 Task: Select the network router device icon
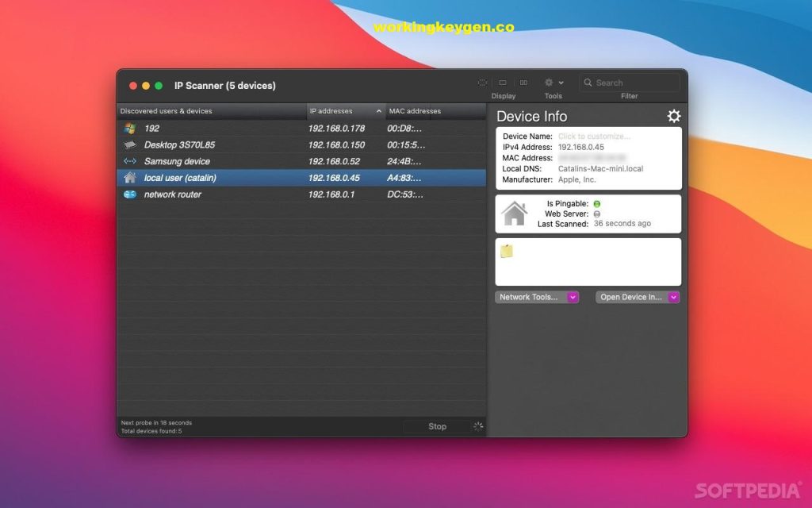click(130, 194)
